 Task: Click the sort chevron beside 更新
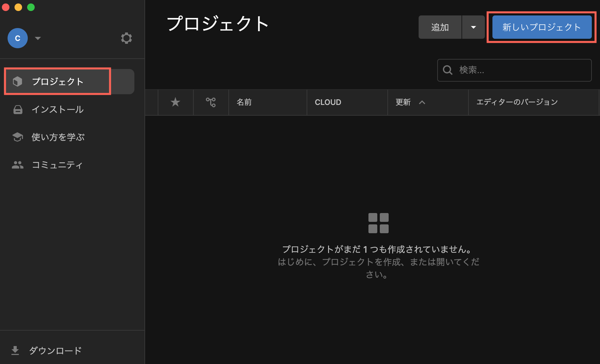[422, 102]
